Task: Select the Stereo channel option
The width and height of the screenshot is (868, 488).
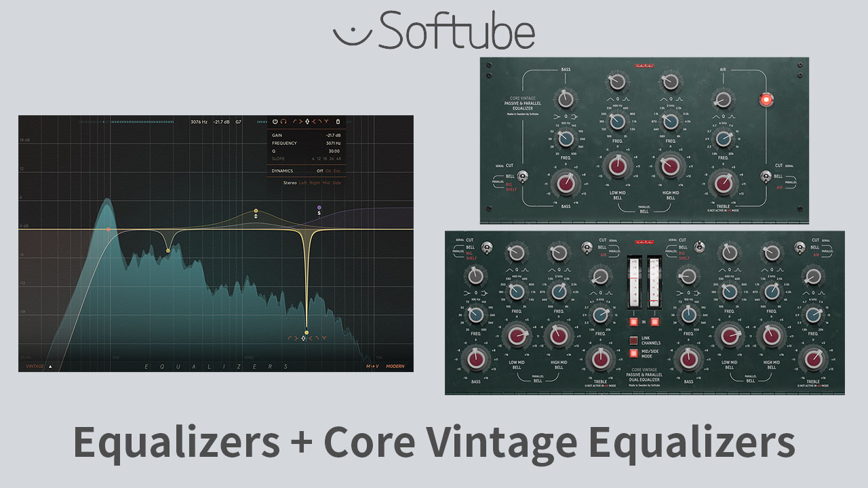Action: [x=290, y=183]
